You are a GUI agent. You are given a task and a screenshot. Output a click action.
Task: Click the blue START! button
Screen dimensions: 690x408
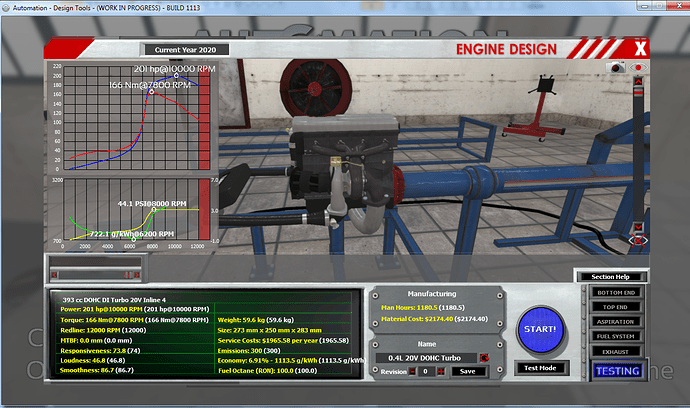[540, 329]
